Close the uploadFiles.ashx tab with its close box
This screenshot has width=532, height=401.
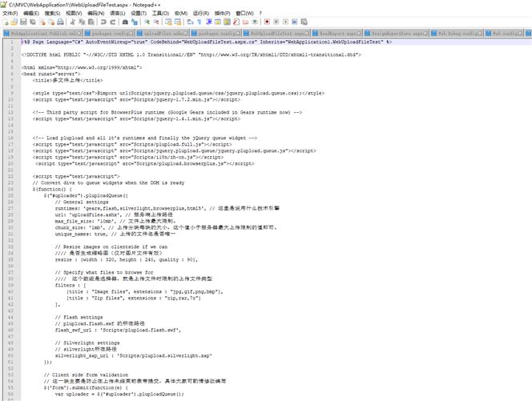tap(186, 34)
